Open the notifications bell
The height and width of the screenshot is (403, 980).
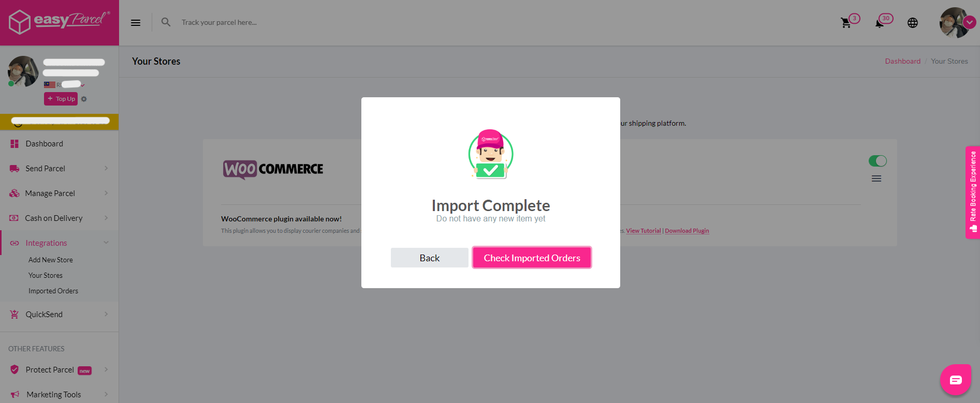[x=880, y=23]
